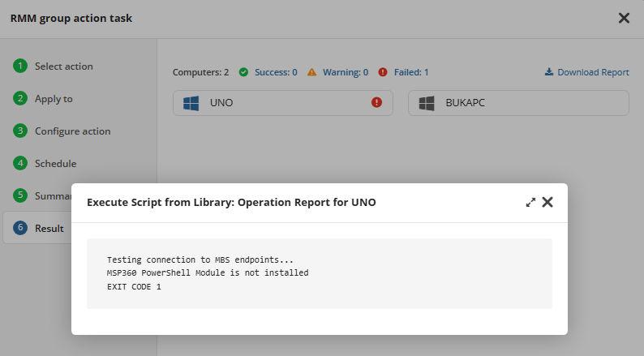Viewport: 644px width, 356px height.
Task: Click the green Success check icon
Action: point(243,72)
